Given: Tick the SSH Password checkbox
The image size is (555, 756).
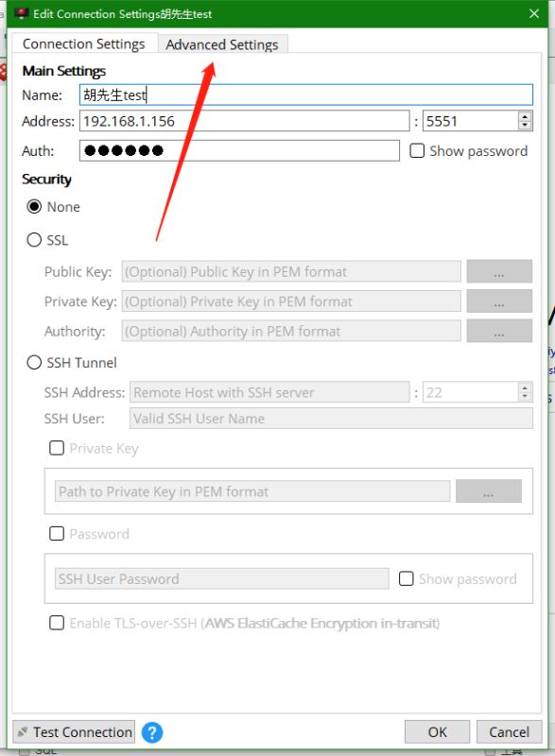Looking at the screenshot, I should (x=57, y=534).
